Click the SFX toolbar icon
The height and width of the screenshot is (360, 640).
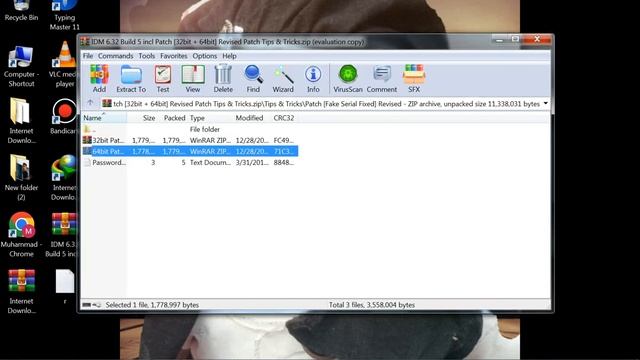414,78
